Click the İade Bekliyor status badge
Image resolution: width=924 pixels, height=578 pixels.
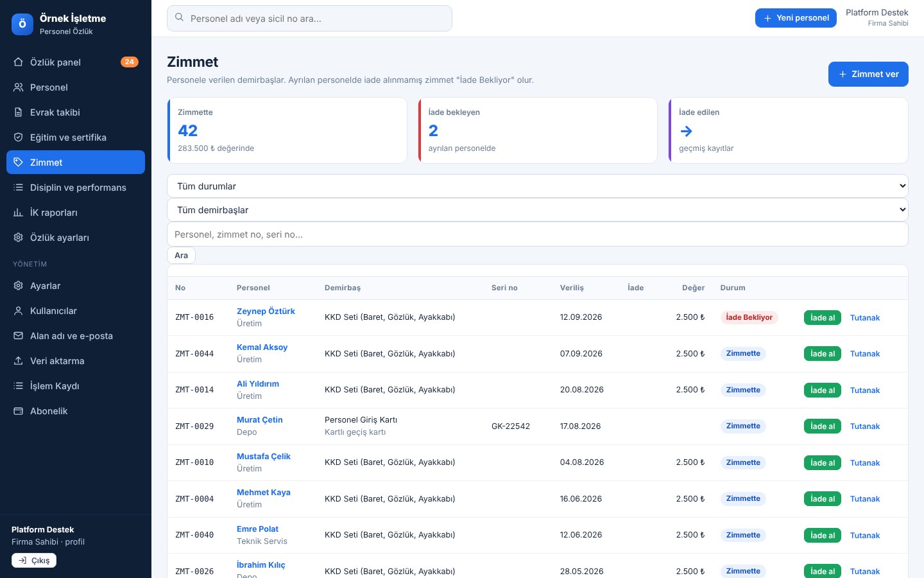749,317
